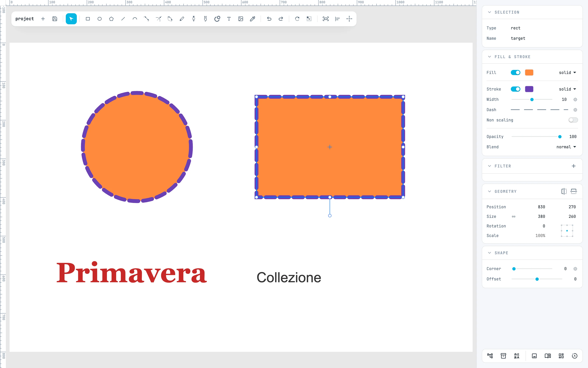
Task: Pick the eyedropper tool
Action: (252, 19)
